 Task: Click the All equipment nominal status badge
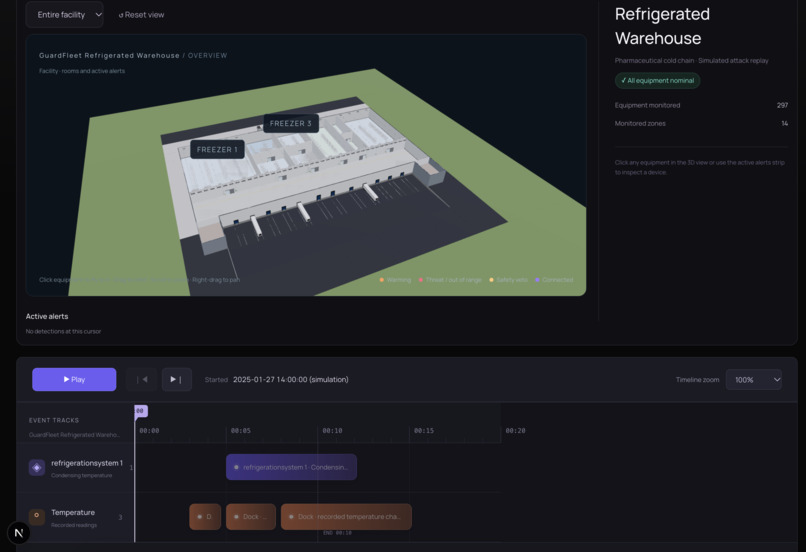pos(657,81)
